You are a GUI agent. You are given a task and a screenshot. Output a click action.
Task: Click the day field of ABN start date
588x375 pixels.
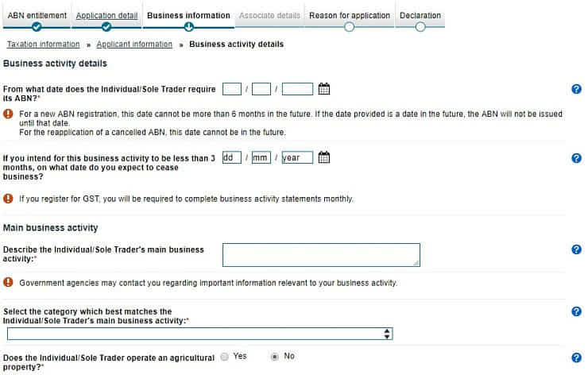(232, 89)
